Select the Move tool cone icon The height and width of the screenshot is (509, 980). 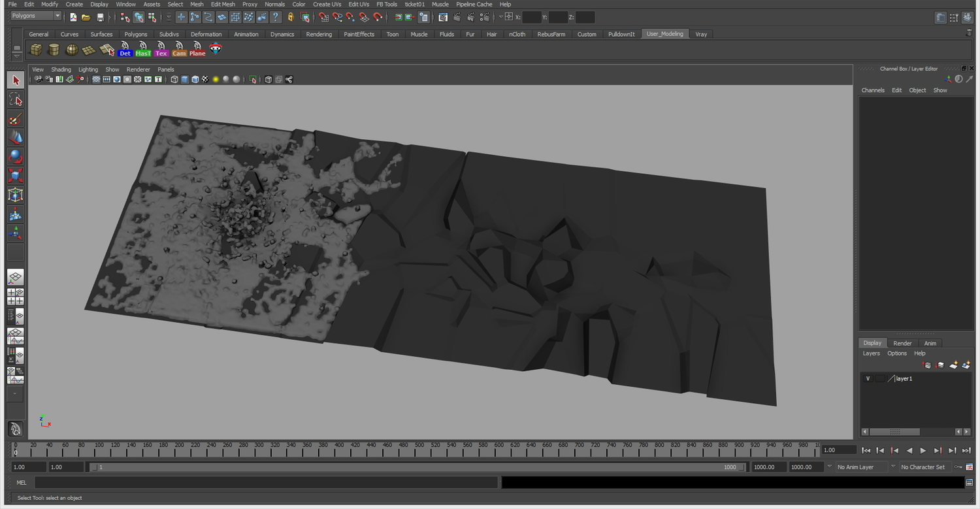pyautogui.click(x=16, y=137)
